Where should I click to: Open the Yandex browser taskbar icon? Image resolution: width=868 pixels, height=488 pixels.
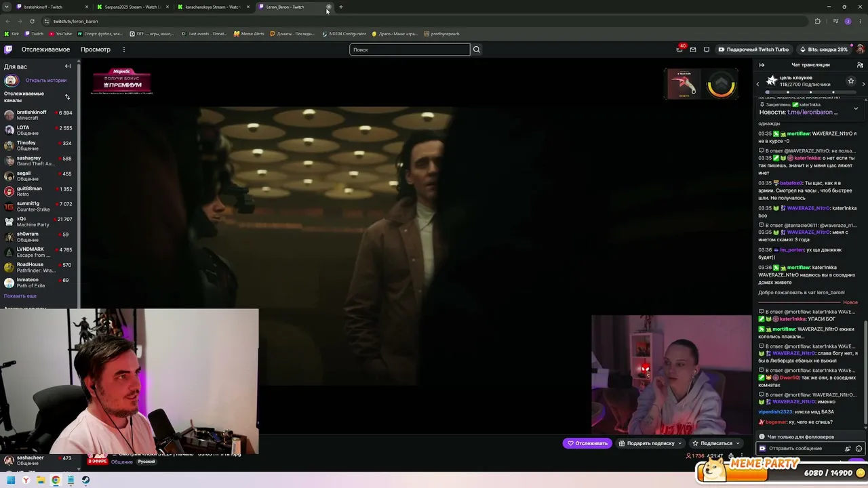pos(26,480)
